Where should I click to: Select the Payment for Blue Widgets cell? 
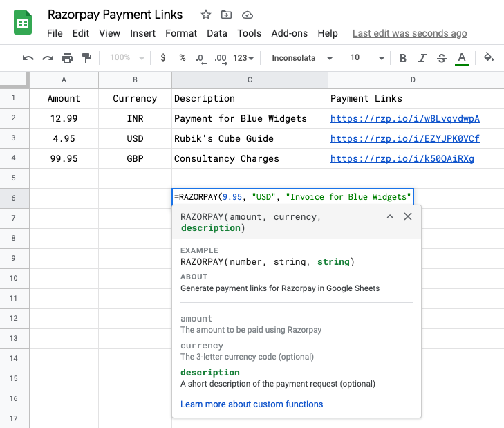click(250, 118)
